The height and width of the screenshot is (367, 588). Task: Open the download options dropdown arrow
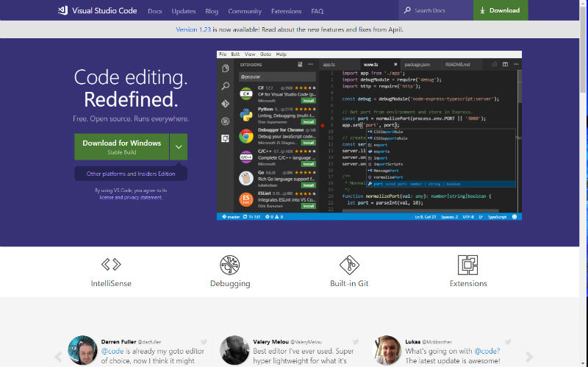click(179, 146)
